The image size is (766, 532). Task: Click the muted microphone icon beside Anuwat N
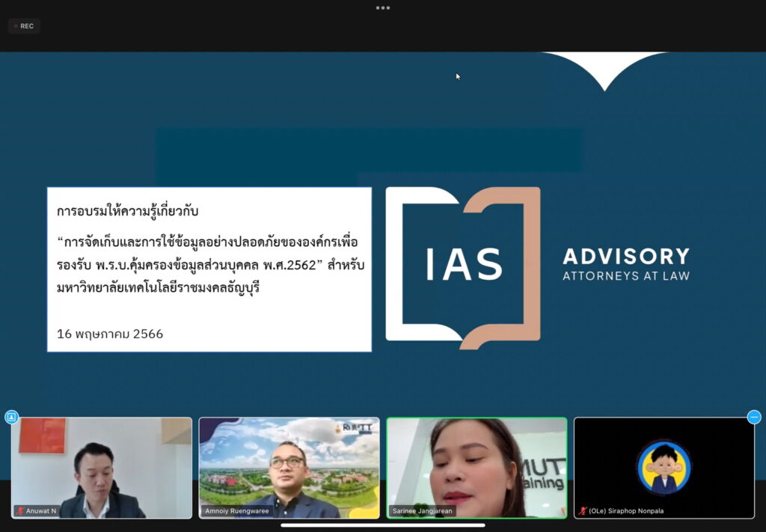coord(20,511)
